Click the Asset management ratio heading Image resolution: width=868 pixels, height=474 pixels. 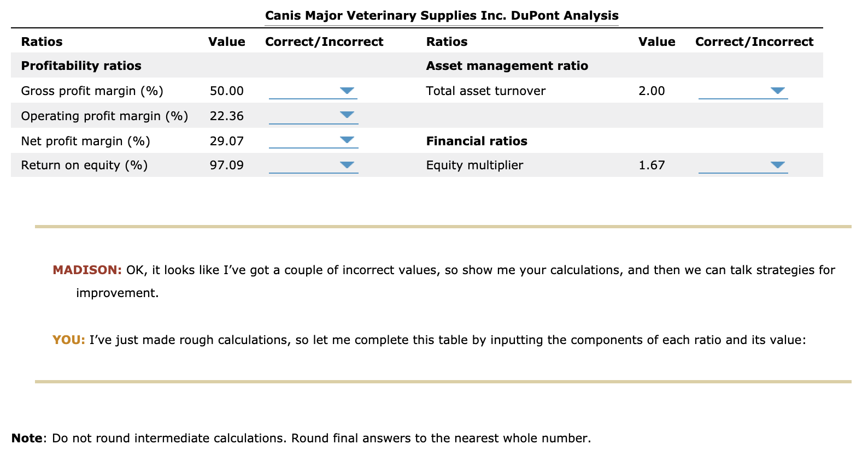[507, 66]
